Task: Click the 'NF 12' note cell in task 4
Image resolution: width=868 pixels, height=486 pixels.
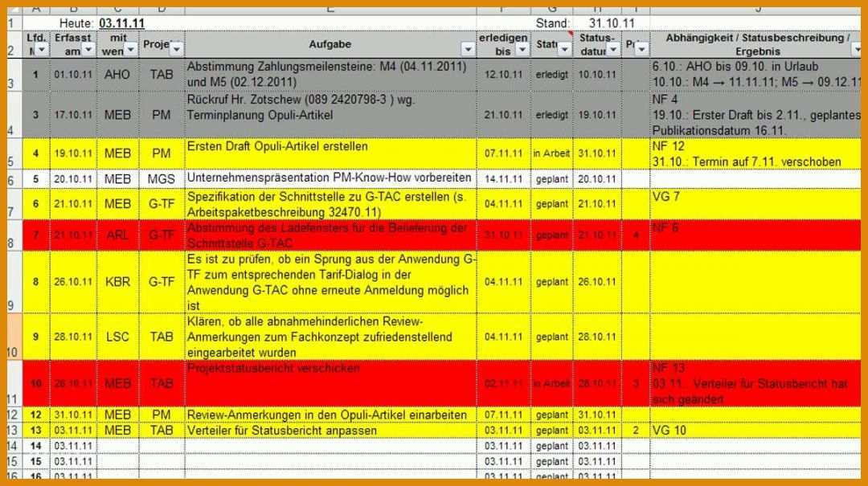Action: click(755, 153)
